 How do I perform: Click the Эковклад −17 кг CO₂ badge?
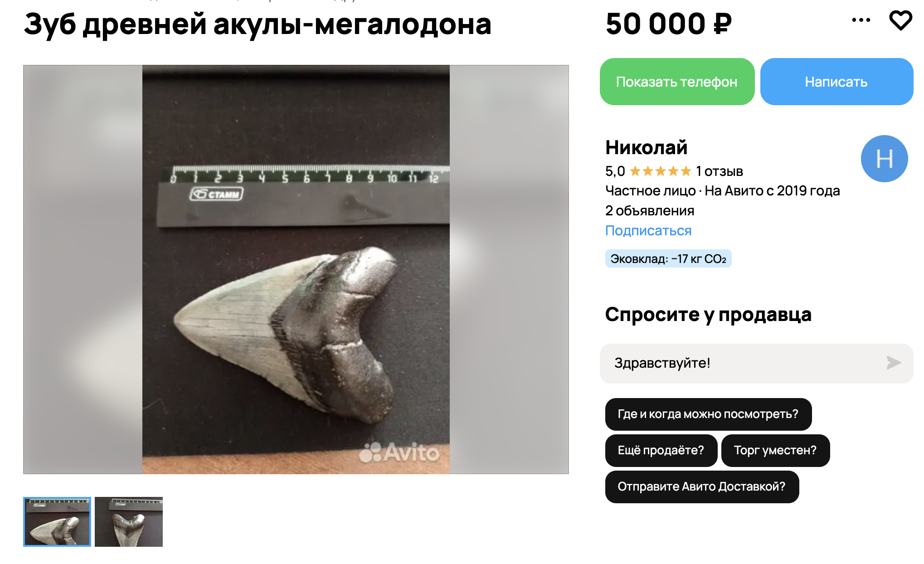pyautogui.click(x=668, y=259)
